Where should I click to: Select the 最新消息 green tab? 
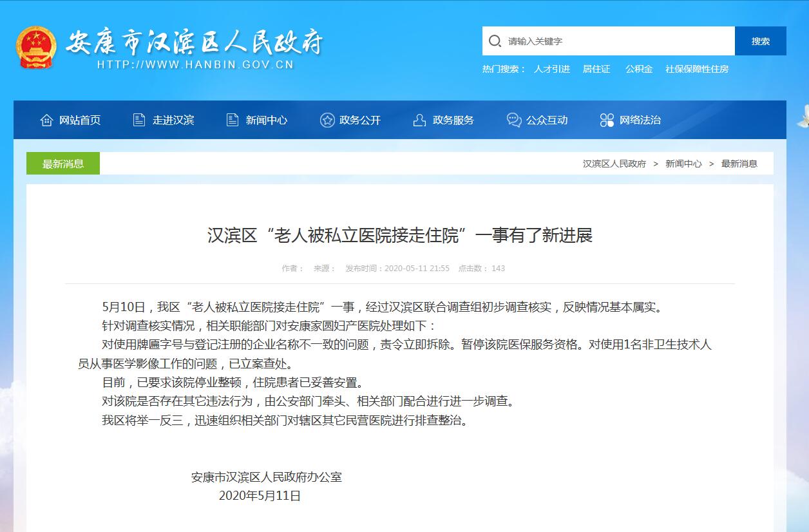tap(63, 164)
